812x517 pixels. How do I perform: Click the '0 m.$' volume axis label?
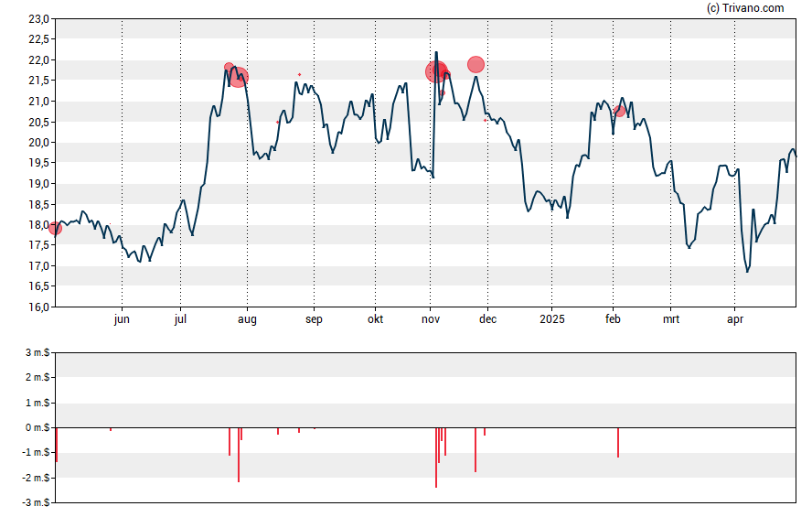click(x=37, y=427)
